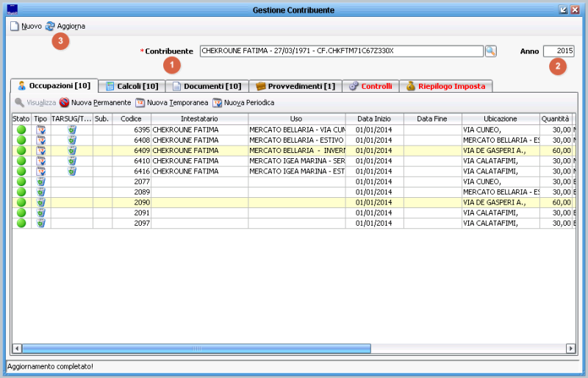Click the Nuovo document icon
Image resolution: width=588 pixels, height=378 pixels.
(x=14, y=26)
